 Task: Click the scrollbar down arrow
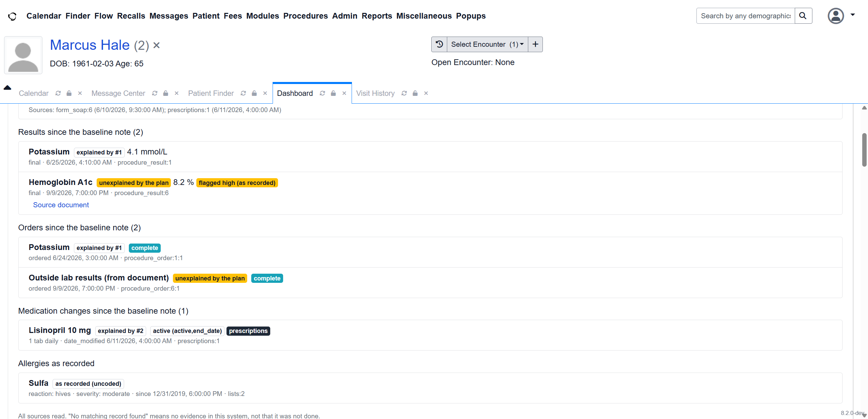pyautogui.click(x=864, y=415)
